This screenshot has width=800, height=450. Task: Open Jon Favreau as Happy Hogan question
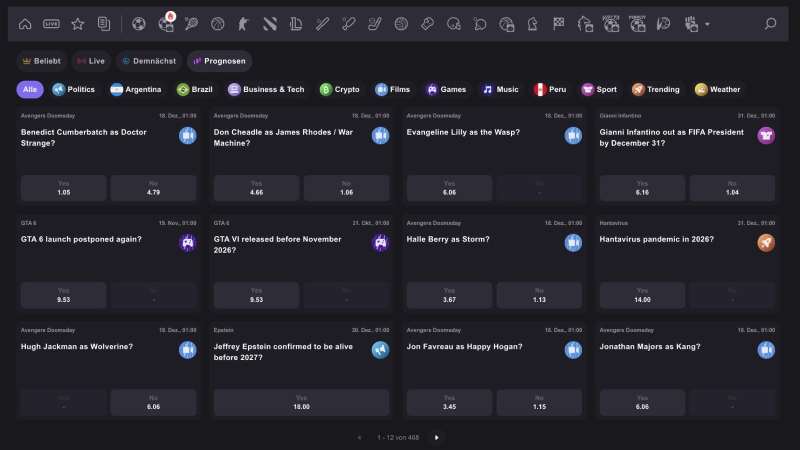pyautogui.click(x=464, y=346)
